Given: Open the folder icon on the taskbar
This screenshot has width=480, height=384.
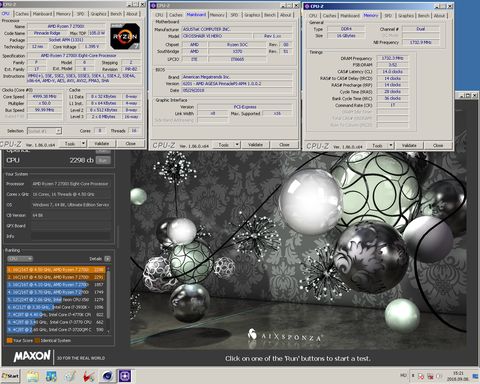Looking at the screenshot, I should (33, 376).
